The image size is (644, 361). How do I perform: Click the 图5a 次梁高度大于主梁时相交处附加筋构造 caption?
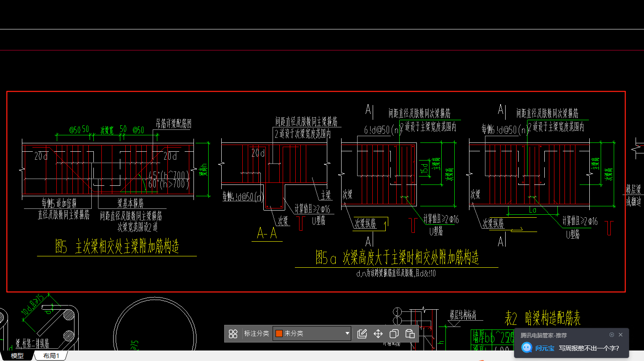point(397,257)
